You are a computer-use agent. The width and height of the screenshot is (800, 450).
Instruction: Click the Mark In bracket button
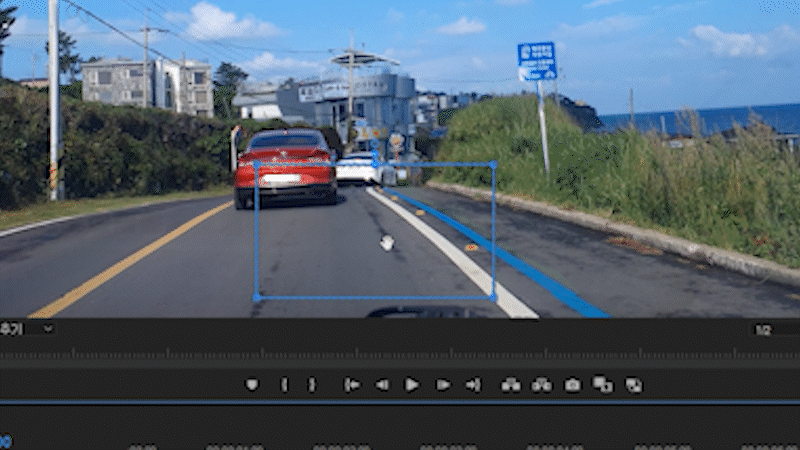(284, 384)
